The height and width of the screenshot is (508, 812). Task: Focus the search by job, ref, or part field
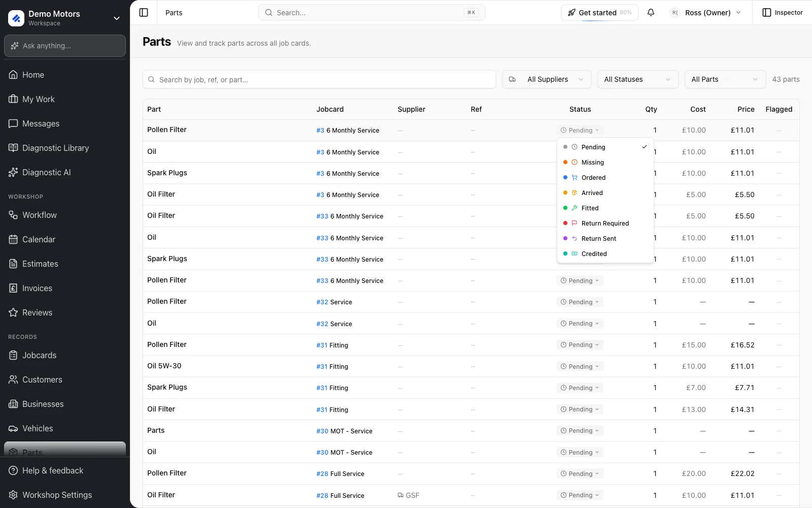click(x=319, y=79)
